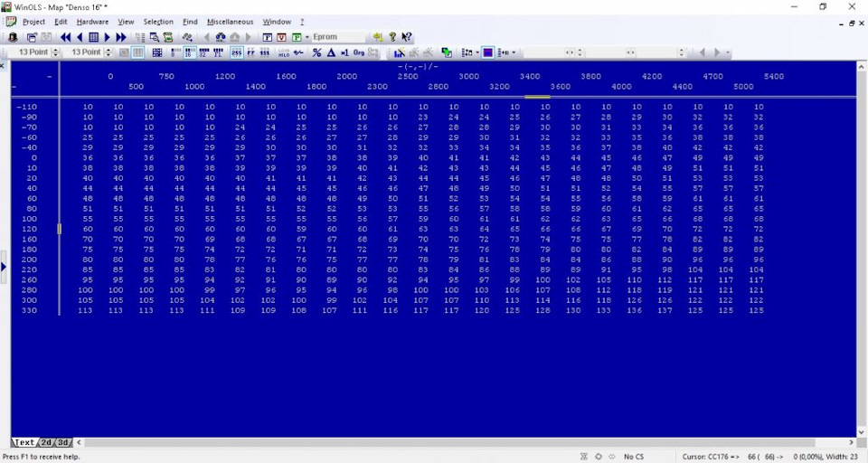The height and width of the screenshot is (463, 868).
Task: Click the green-bordered P box icon
Action: tap(297, 37)
